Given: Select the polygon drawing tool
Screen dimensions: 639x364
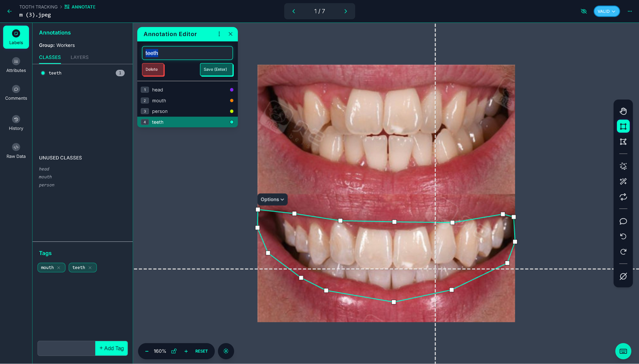Looking at the screenshot, I should click(x=623, y=142).
